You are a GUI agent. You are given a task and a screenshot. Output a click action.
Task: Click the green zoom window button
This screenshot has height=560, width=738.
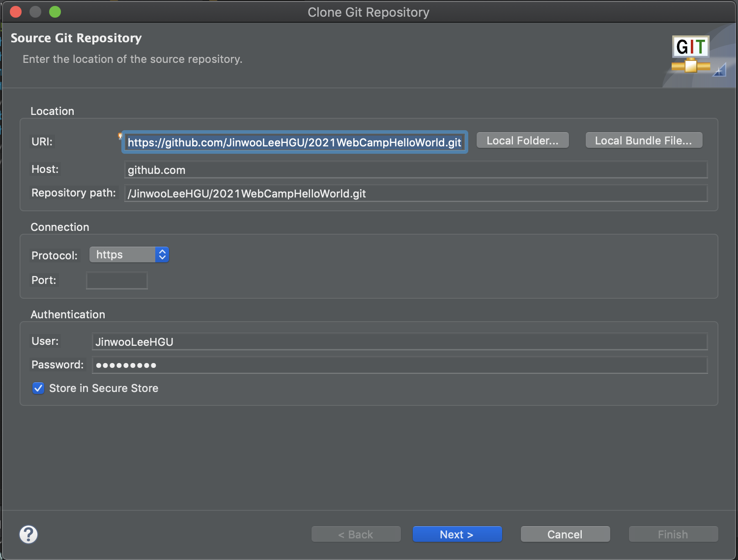point(55,12)
